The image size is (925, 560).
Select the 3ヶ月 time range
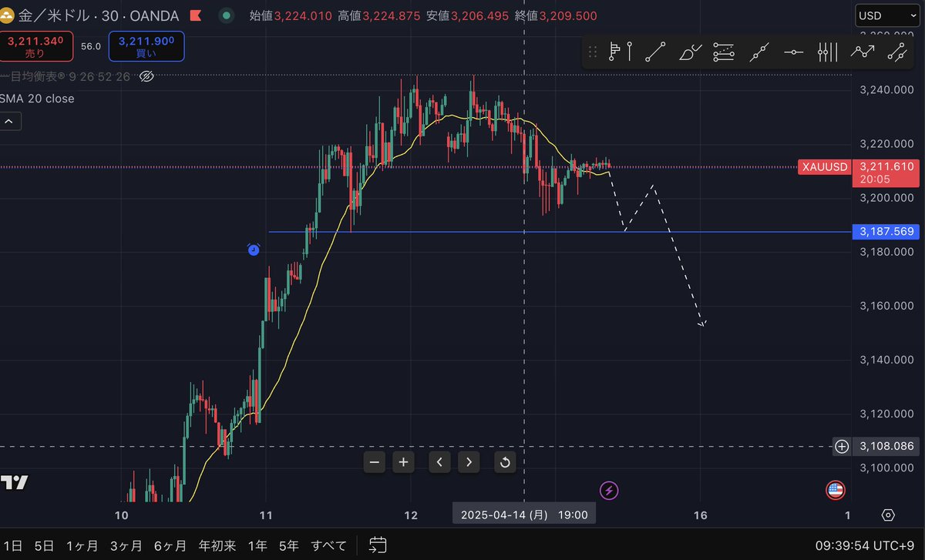coord(126,545)
